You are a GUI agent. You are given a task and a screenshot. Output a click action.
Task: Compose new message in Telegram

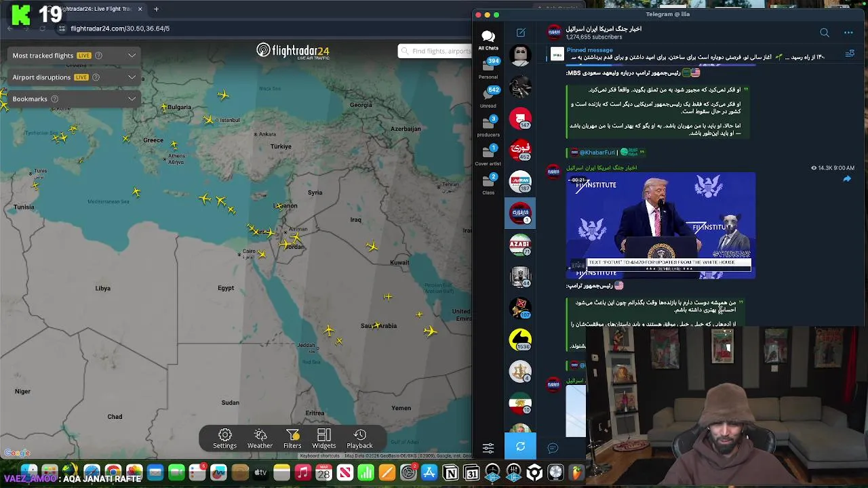520,33
